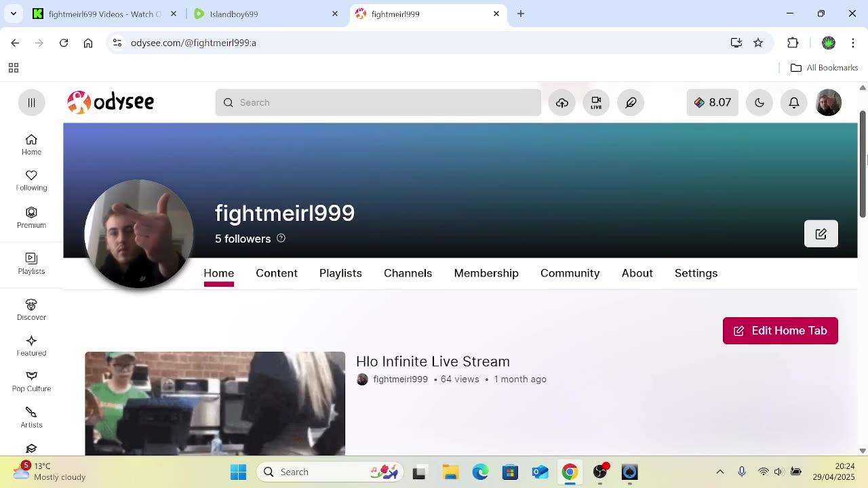The width and height of the screenshot is (868, 488).
Task: Expand the browser tab search dropdown
Action: (x=13, y=14)
